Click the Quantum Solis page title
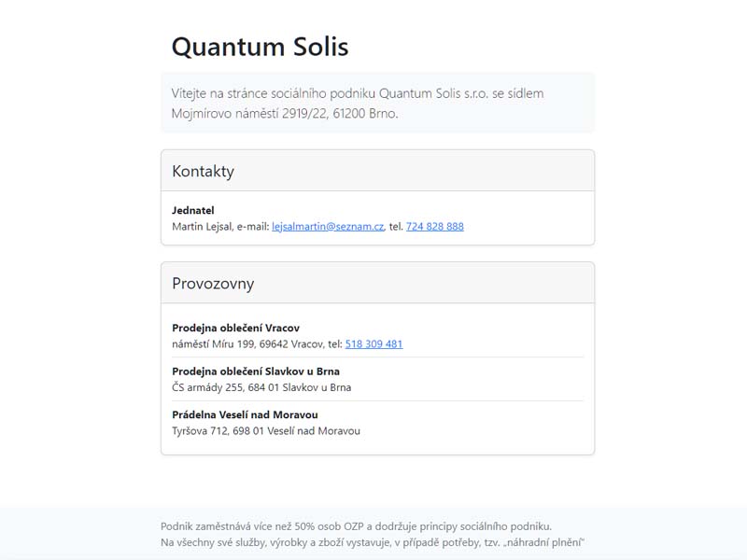 click(x=261, y=47)
